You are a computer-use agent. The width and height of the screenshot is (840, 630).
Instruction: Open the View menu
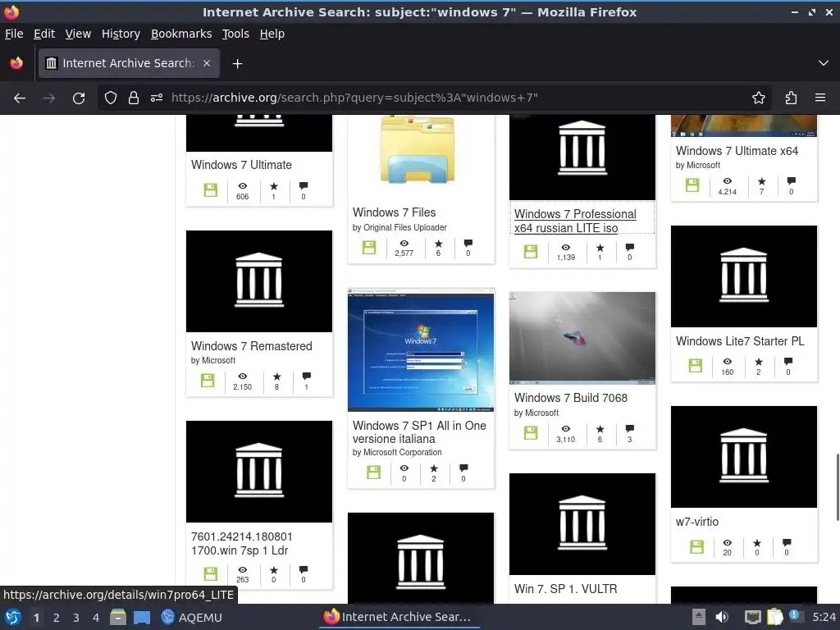click(78, 34)
